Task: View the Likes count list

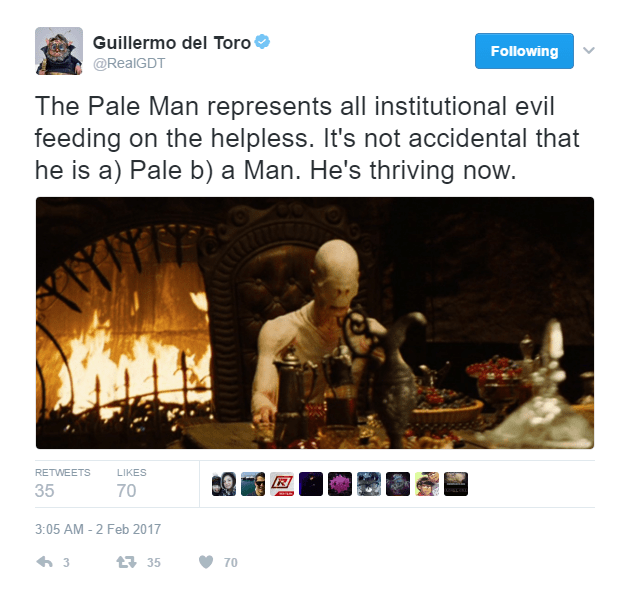Action: coord(132,484)
